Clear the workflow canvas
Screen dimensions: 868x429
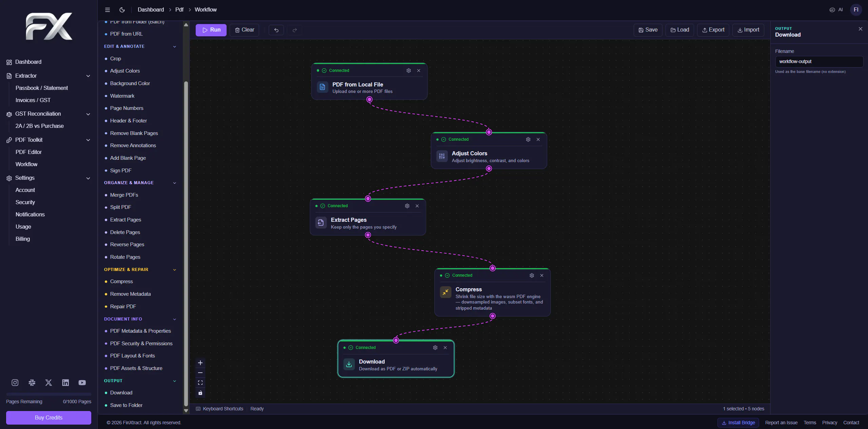tap(245, 30)
